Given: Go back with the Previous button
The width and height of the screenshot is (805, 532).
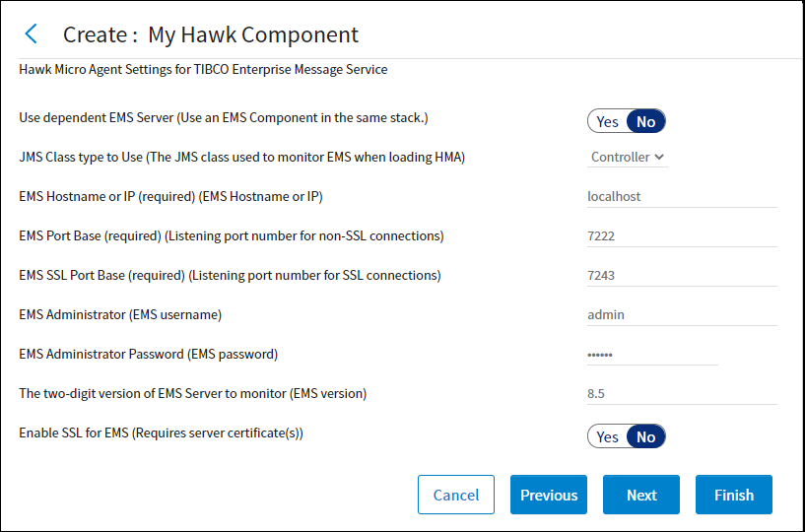Looking at the screenshot, I should tap(549, 495).
